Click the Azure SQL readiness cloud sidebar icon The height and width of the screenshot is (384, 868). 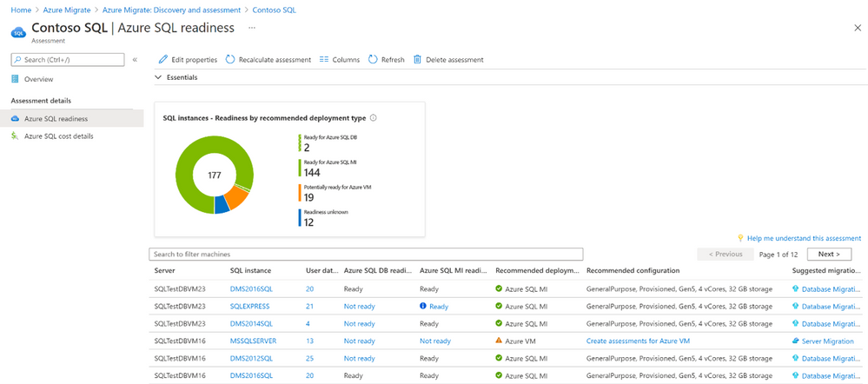click(15, 118)
